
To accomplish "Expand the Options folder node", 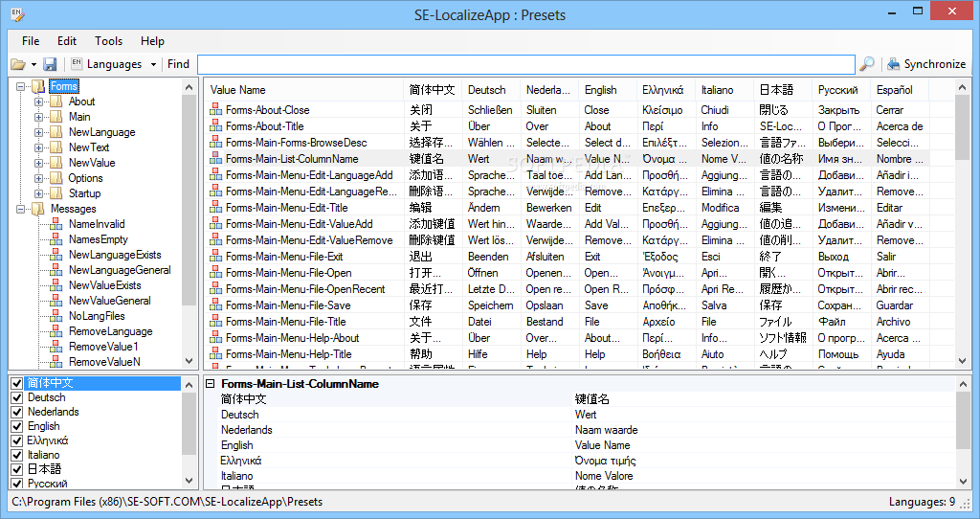I will coord(38,178).
